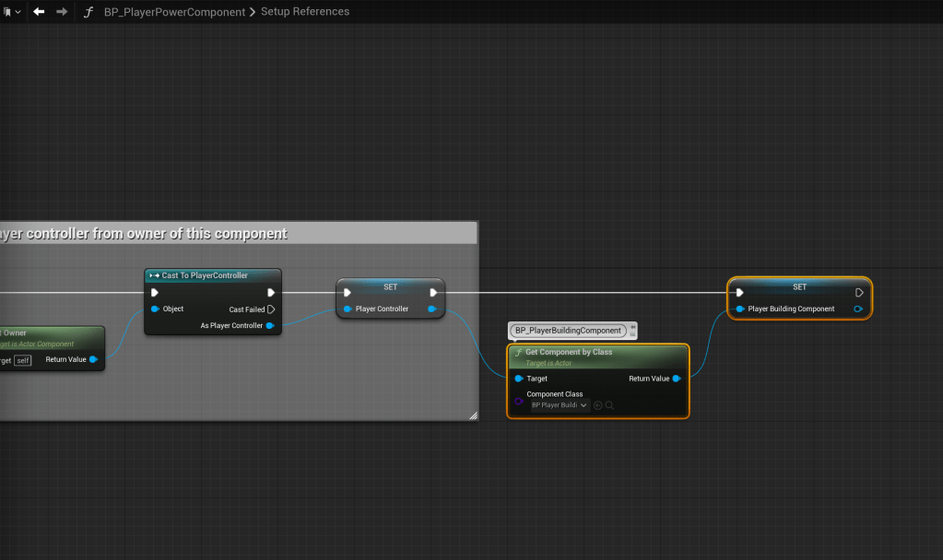Image resolution: width=943 pixels, height=560 pixels.
Task: Click the Target pin on Get Component by Class
Action: (519, 379)
